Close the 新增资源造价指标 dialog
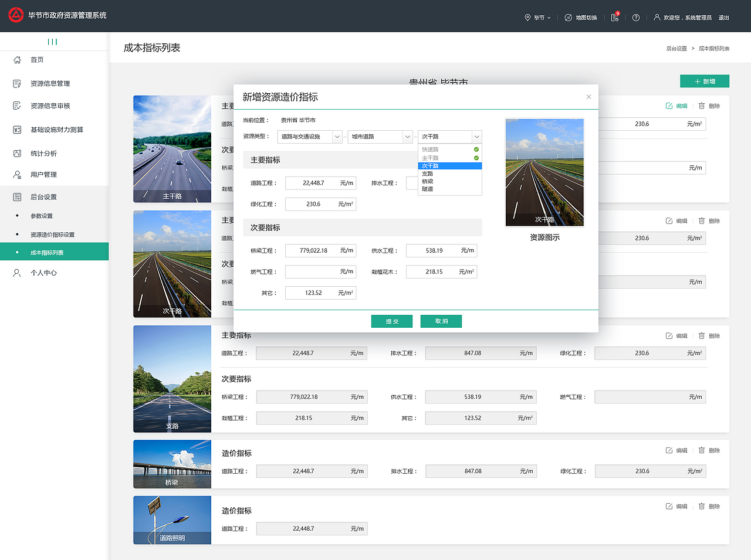Screen dimensions: 751x560 [x=588, y=97]
